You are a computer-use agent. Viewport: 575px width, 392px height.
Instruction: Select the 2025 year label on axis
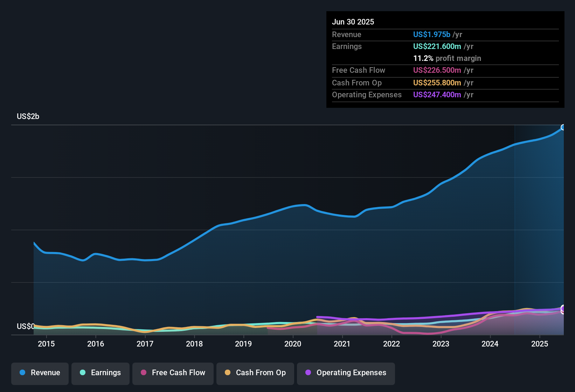540,344
